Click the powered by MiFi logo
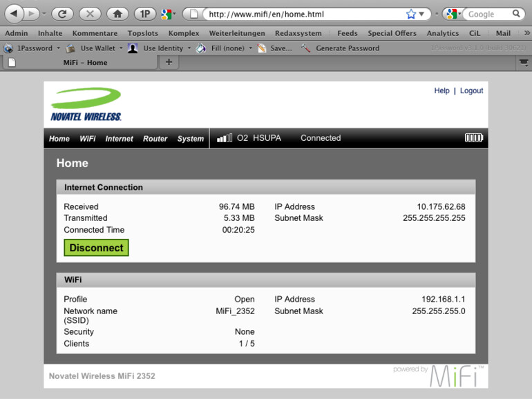 tap(438, 376)
